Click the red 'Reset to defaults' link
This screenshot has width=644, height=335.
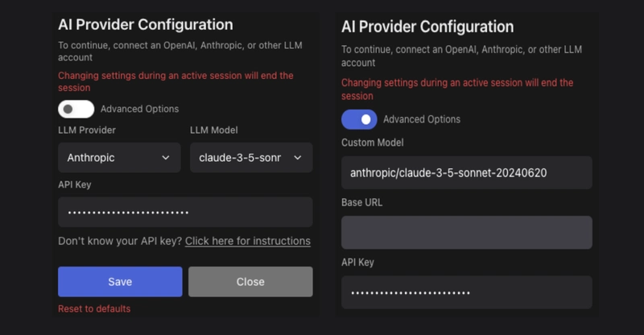point(94,308)
